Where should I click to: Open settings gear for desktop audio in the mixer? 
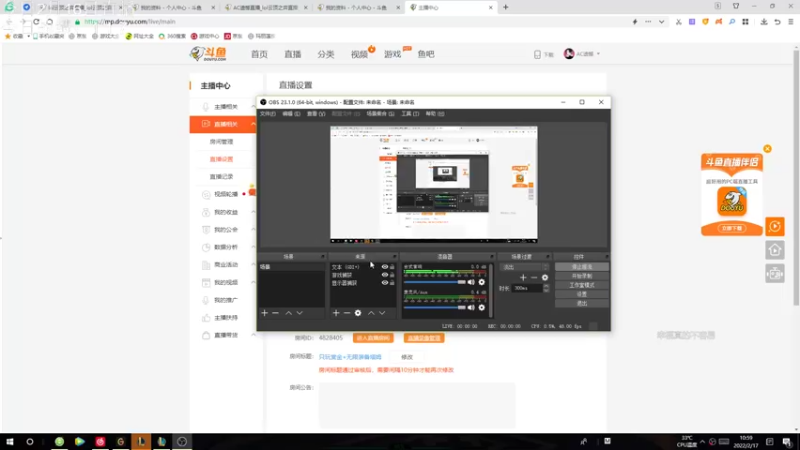482,282
